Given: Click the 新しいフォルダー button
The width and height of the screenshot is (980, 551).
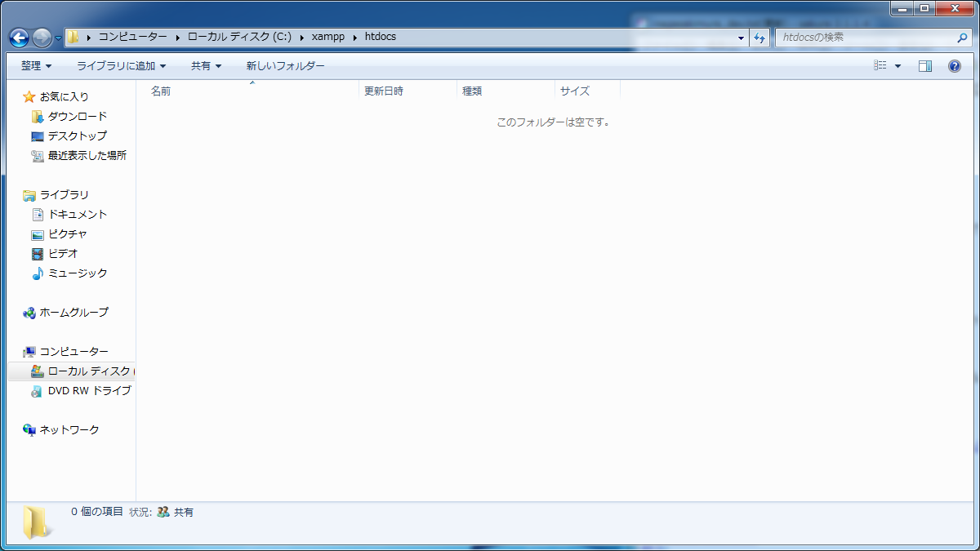Looking at the screenshot, I should coord(285,66).
